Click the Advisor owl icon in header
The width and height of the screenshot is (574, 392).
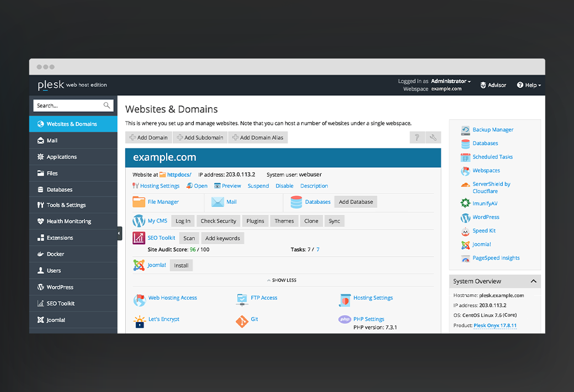click(483, 85)
